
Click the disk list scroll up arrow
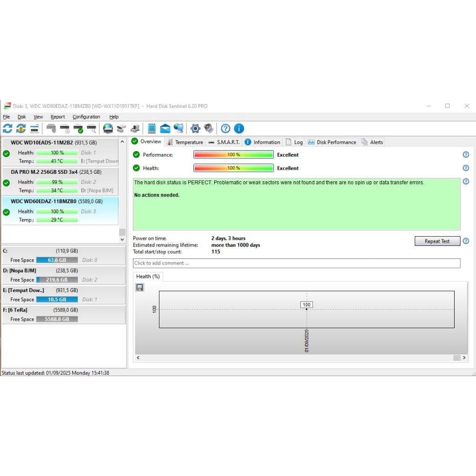point(122,142)
